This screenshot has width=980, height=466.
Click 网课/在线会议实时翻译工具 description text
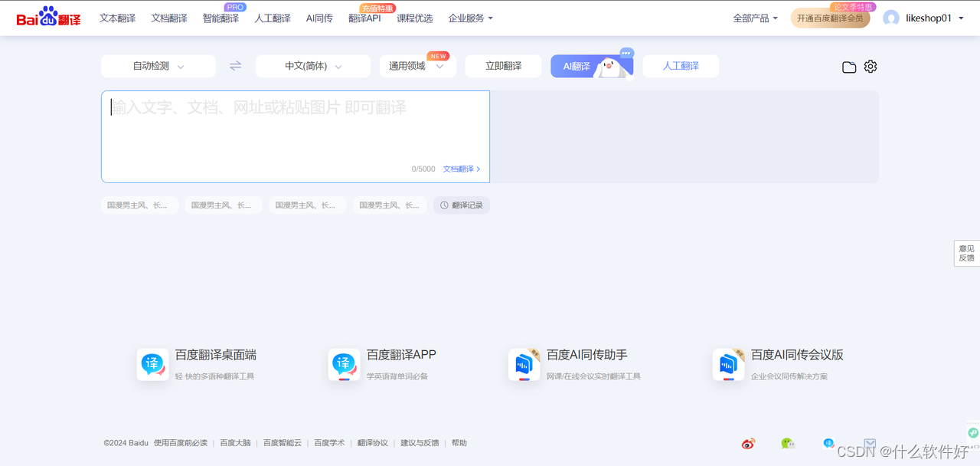click(x=593, y=376)
